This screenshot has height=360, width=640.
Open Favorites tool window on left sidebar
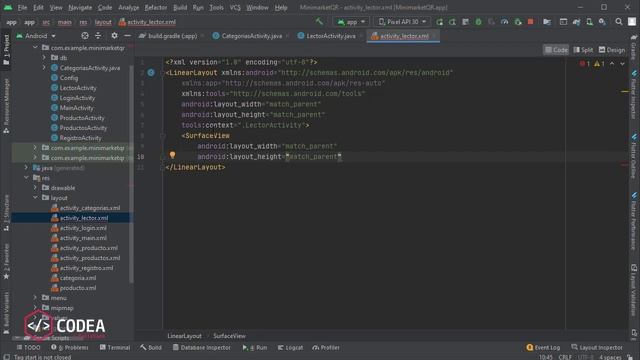click(x=6, y=261)
